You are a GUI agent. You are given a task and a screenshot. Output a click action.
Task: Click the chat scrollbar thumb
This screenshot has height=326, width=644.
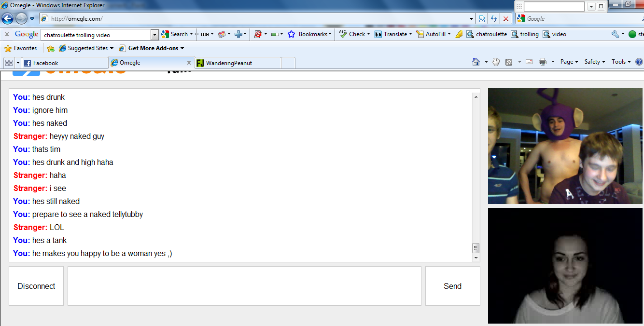pyautogui.click(x=476, y=248)
